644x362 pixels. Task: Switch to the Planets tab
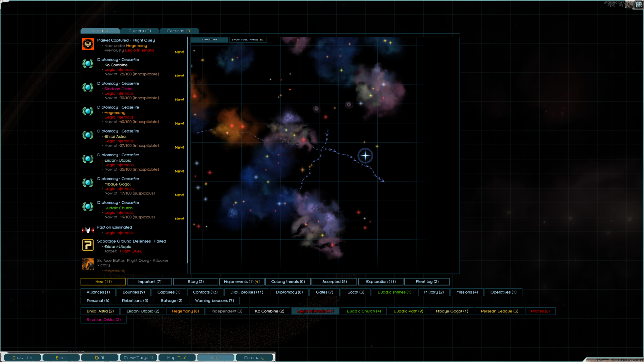tap(140, 31)
